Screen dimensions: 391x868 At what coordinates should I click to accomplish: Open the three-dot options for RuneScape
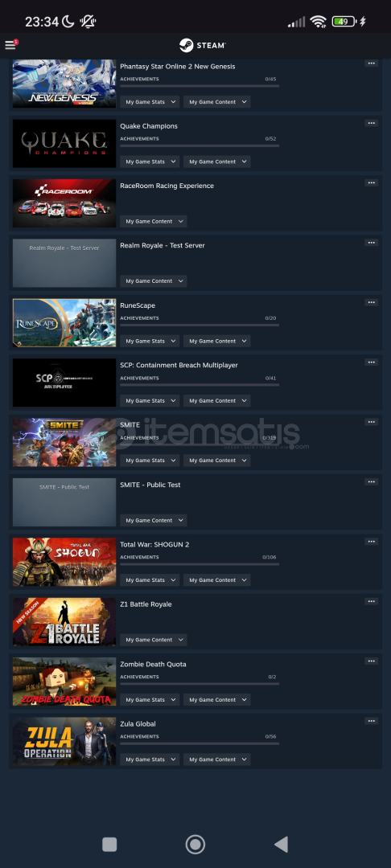[x=371, y=302]
